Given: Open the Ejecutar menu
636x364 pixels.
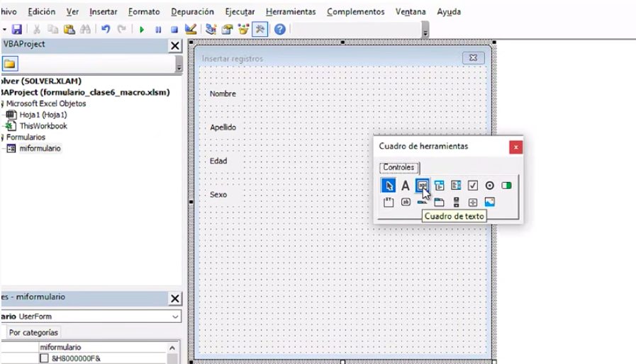Looking at the screenshot, I should (x=240, y=12).
